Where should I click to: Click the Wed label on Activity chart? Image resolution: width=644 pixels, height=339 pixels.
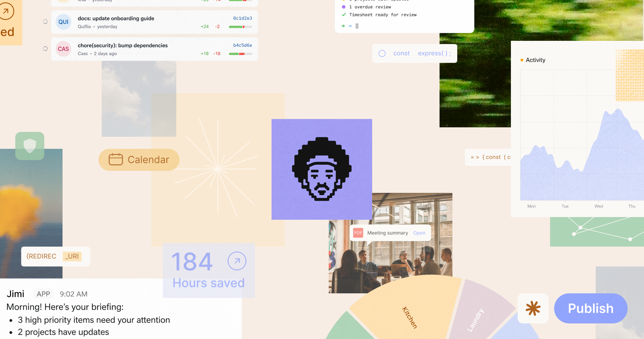pos(599,206)
